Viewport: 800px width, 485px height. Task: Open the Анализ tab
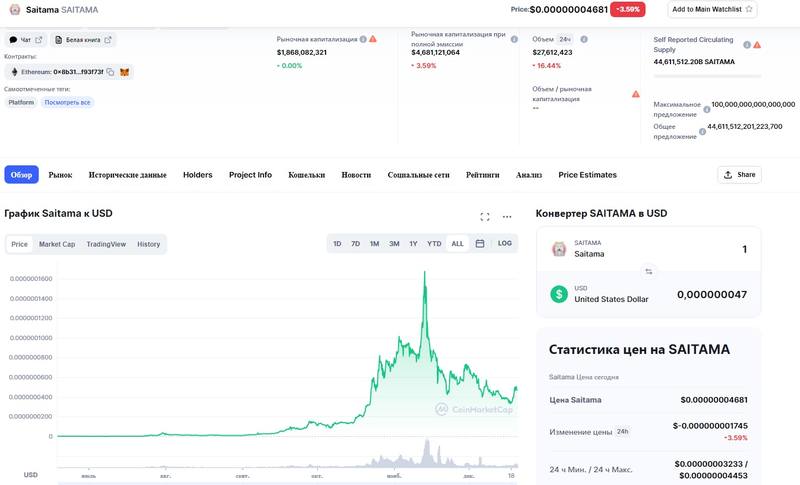(x=529, y=175)
